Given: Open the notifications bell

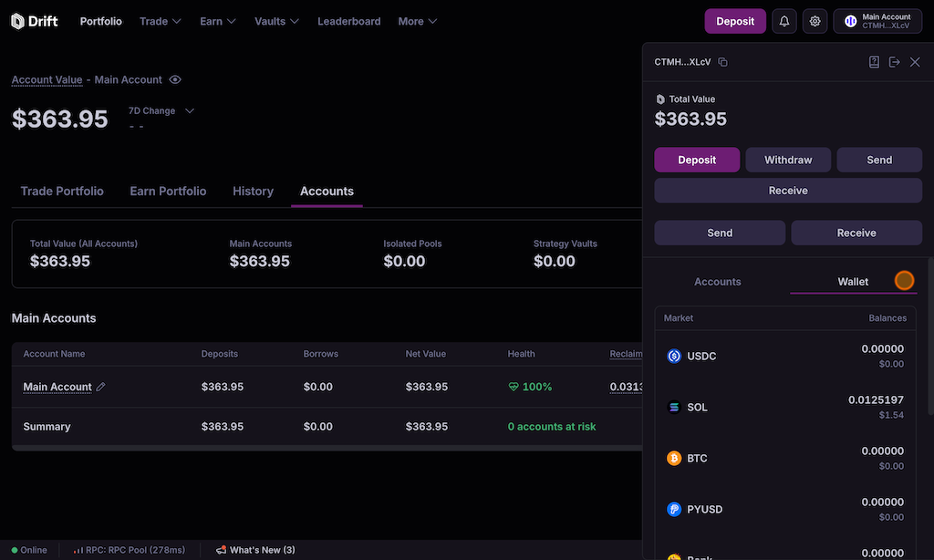Looking at the screenshot, I should pyautogui.click(x=784, y=21).
